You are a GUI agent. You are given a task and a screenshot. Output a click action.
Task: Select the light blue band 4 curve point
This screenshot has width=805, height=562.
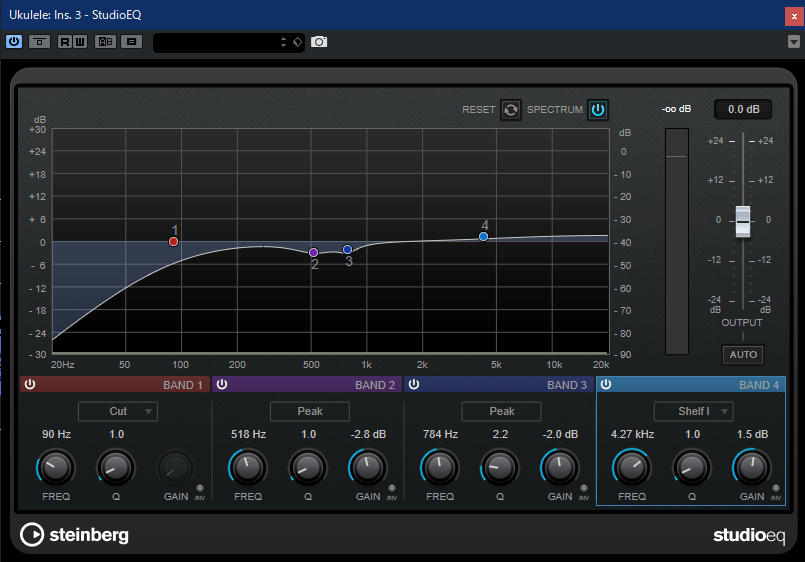pyautogui.click(x=483, y=237)
